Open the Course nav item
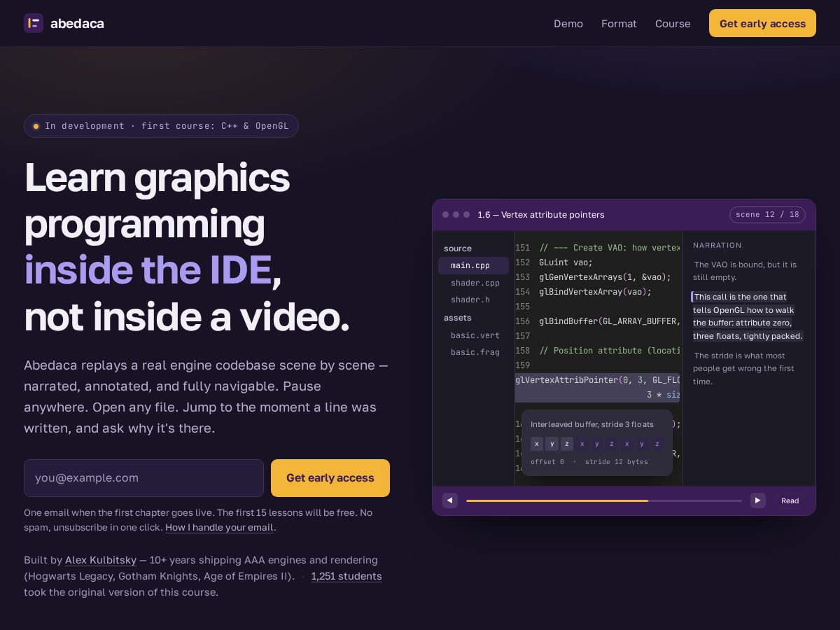 pos(673,24)
